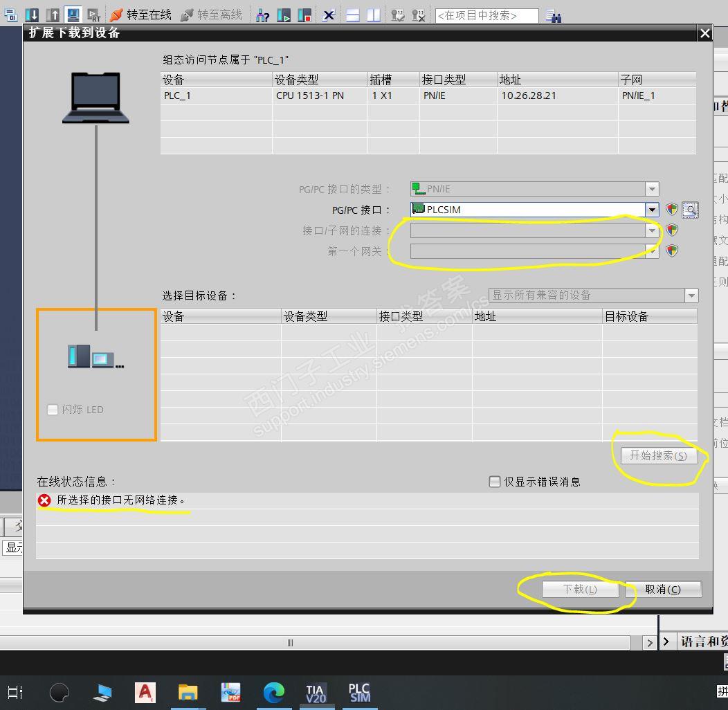Image resolution: width=728 pixels, height=710 pixels.
Task: Click the shield icon next to PLCSIM
Action: click(x=672, y=210)
